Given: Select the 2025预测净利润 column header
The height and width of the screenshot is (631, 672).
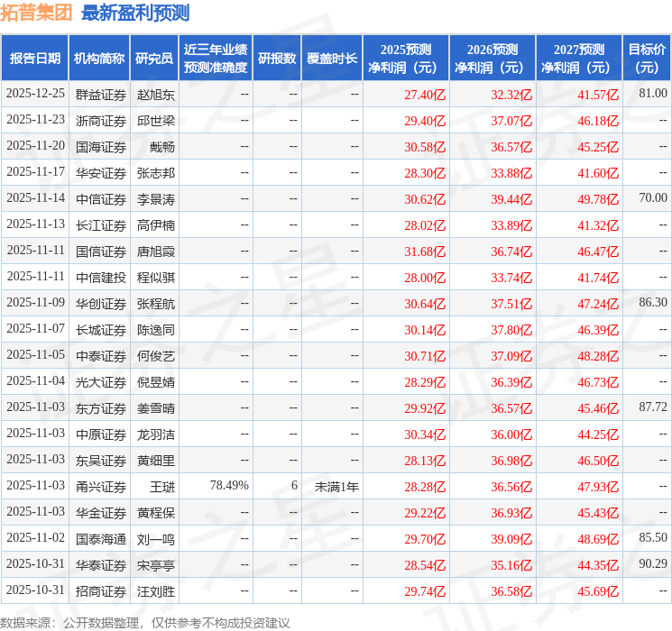Looking at the screenshot, I should (406, 59).
